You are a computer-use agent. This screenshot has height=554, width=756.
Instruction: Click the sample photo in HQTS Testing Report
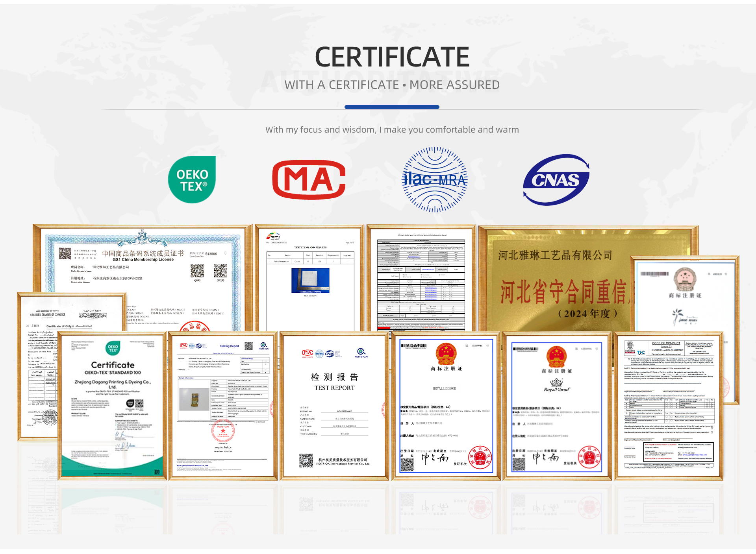[194, 399]
